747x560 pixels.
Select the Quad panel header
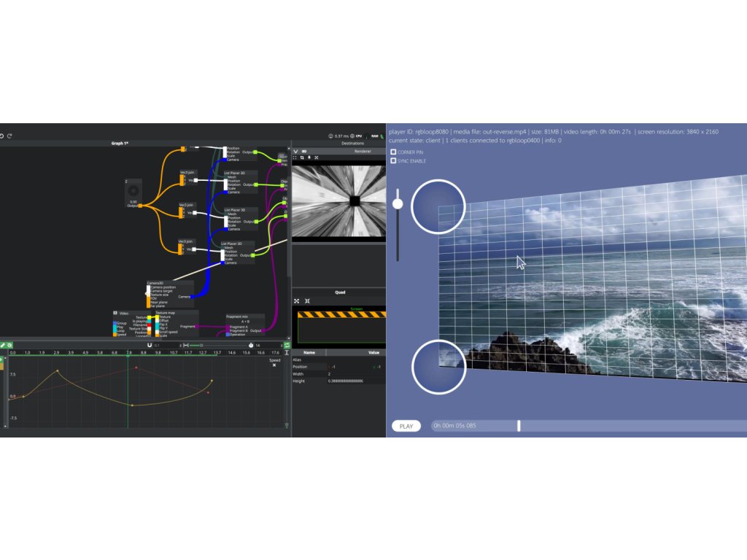point(340,292)
